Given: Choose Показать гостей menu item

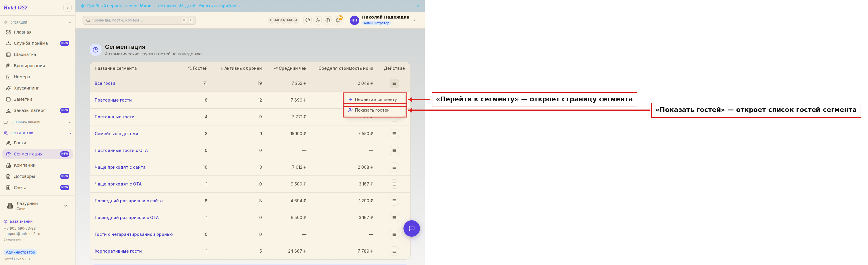Looking at the screenshot, I should [x=375, y=110].
